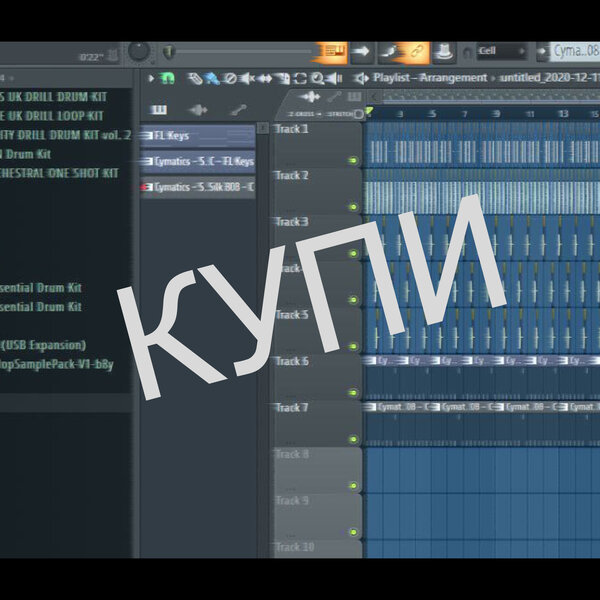600x600 pixels.
Task: Mute Track 1 using its green LED
Action: (352, 160)
